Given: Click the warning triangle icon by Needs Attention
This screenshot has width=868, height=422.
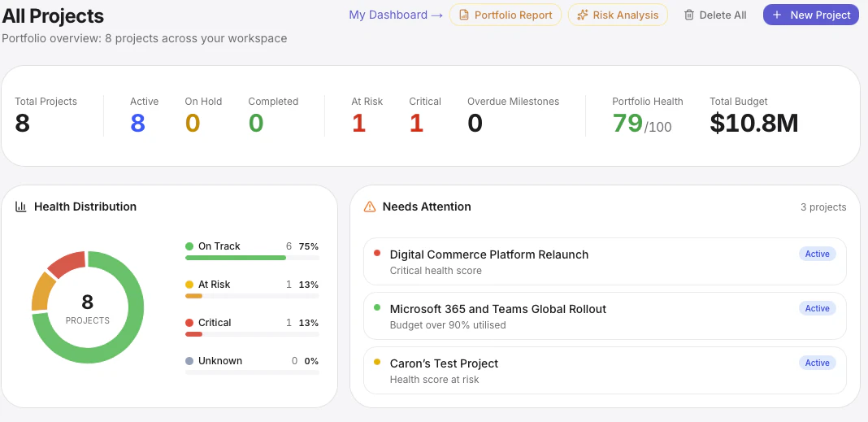Looking at the screenshot, I should coord(369,207).
